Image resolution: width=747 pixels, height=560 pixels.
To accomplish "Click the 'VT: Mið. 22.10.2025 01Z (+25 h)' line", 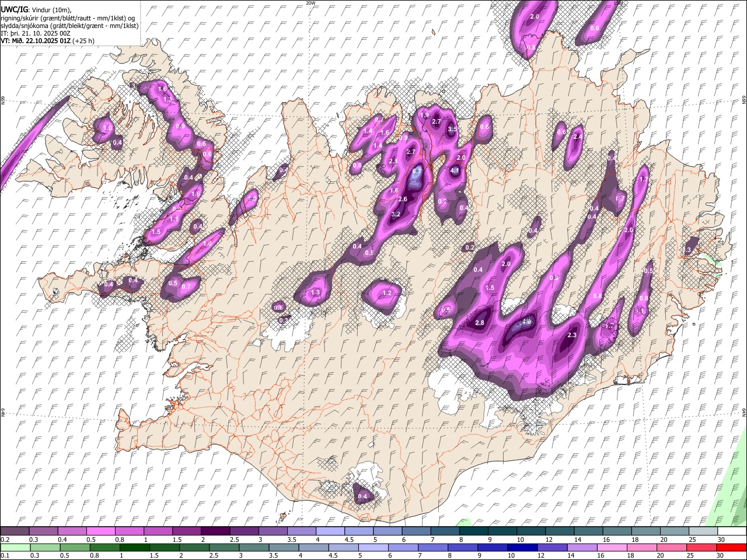I will click(48, 41).
